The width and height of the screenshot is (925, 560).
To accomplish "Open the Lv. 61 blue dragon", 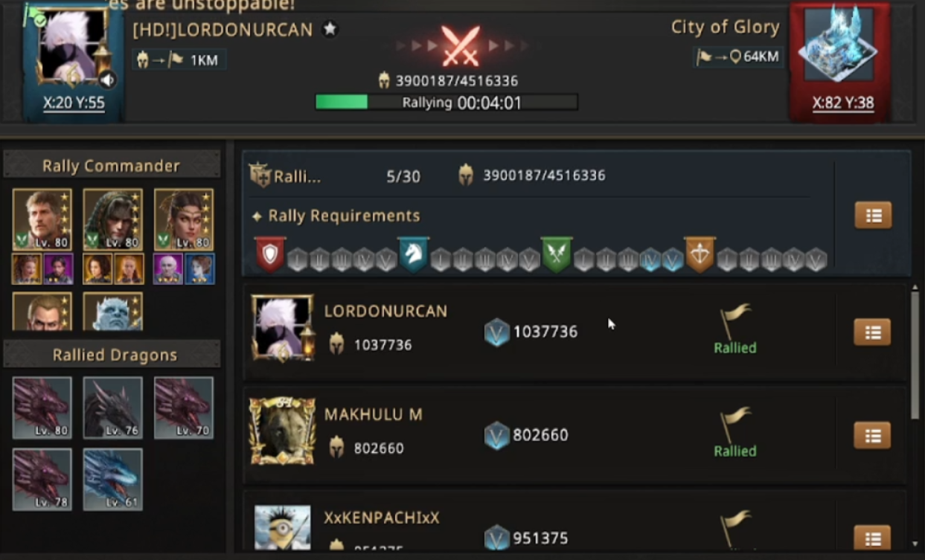I will point(112,479).
